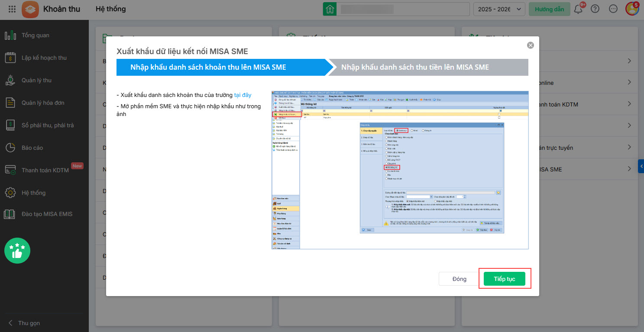This screenshot has width=644, height=332.
Task: Open the Hệ thống menu in top bar
Action: 111,9
